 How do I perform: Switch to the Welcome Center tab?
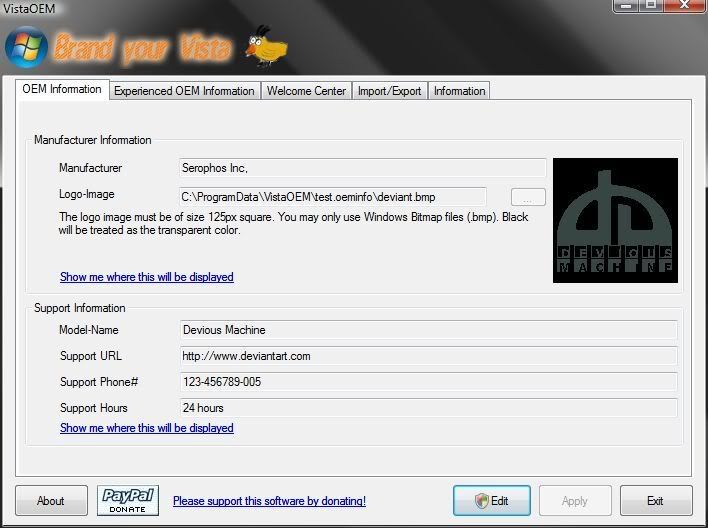click(x=306, y=91)
